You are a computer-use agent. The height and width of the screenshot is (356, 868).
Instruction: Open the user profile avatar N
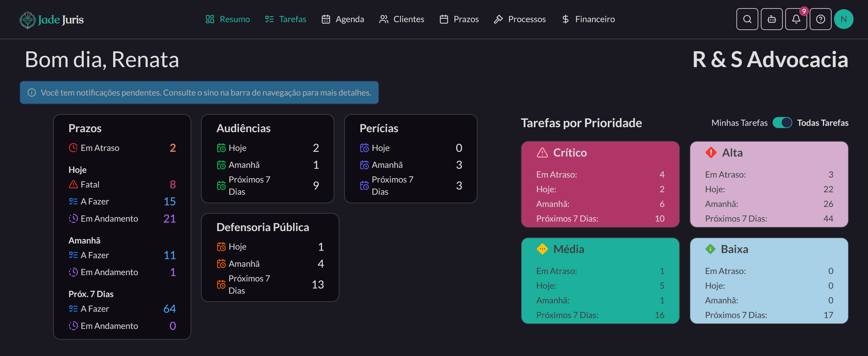(844, 19)
